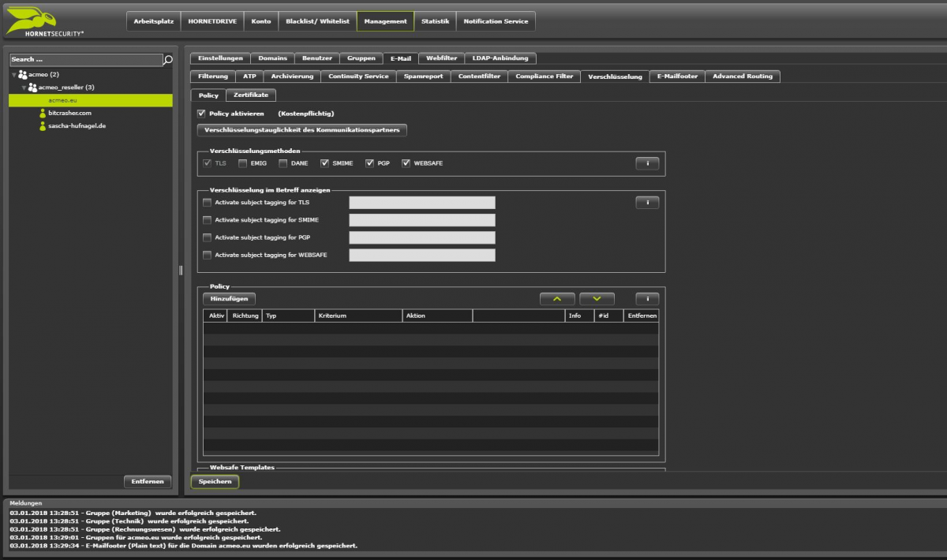Toggle the PGP checkbox
This screenshot has width=947, height=560.
pyautogui.click(x=369, y=163)
